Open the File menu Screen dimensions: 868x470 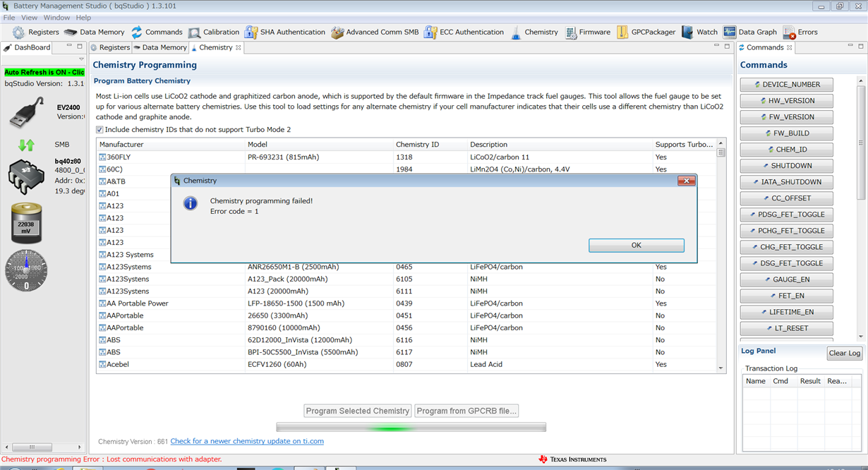click(9, 18)
